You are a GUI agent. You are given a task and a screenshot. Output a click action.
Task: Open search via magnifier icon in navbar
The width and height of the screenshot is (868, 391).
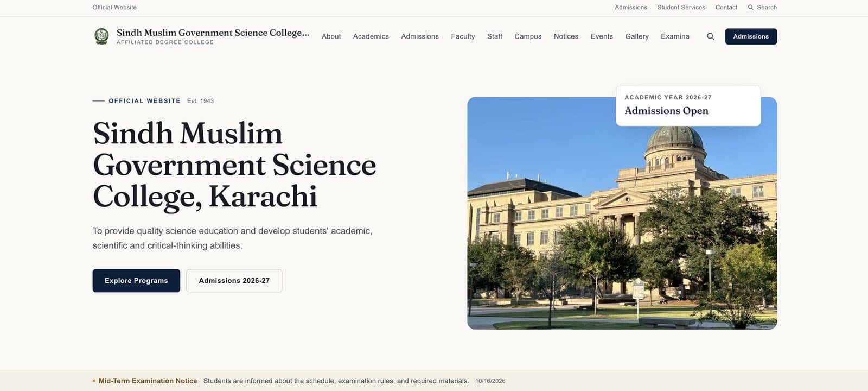[711, 36]
